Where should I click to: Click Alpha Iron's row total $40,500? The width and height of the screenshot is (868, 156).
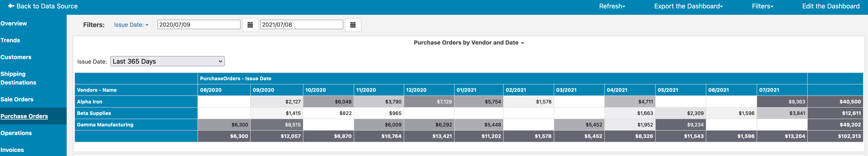[836, 102]
